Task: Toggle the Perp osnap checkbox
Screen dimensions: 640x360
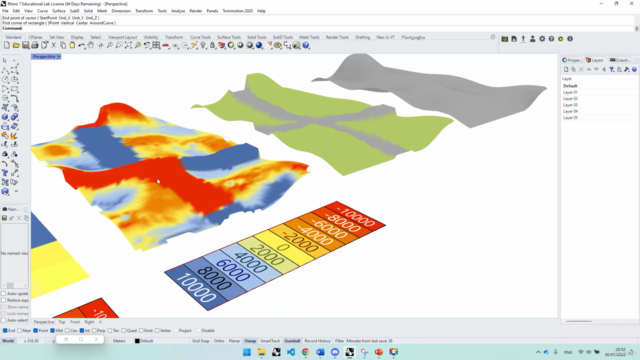Action: pos(94,331)
